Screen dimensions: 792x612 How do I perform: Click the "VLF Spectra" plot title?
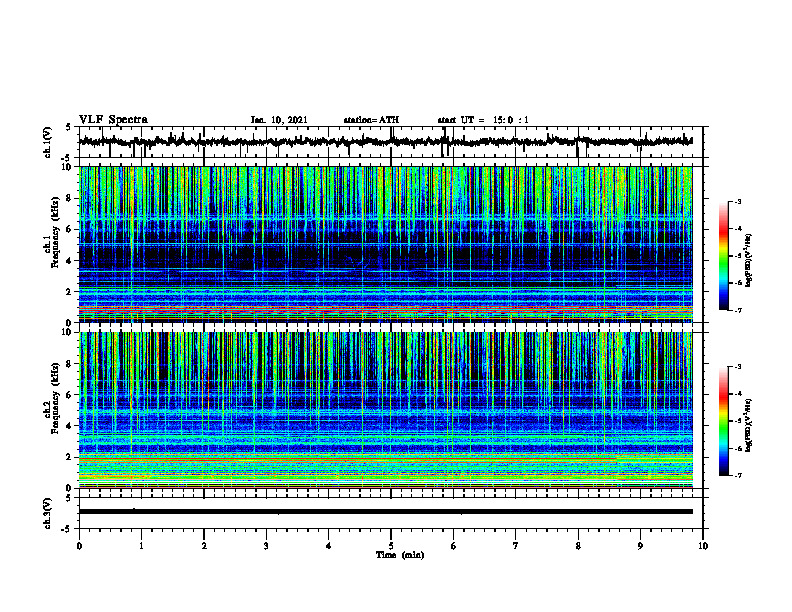point(113,120)
